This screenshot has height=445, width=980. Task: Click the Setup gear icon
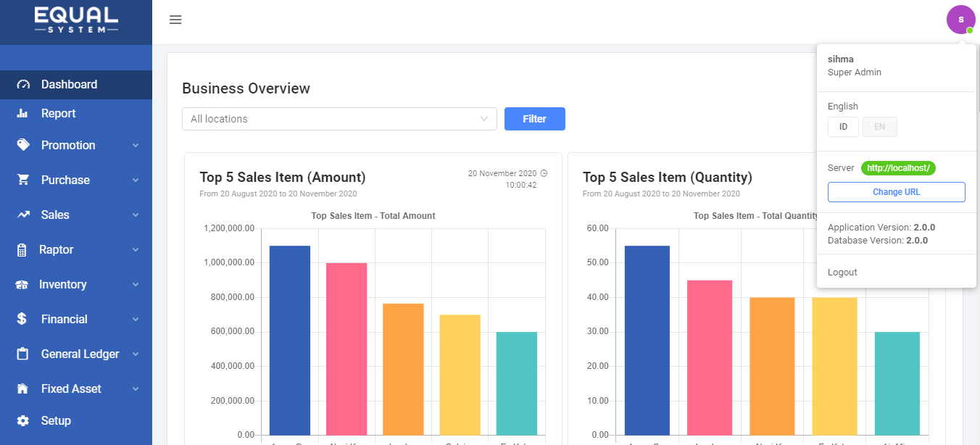(x=23, y=420)
